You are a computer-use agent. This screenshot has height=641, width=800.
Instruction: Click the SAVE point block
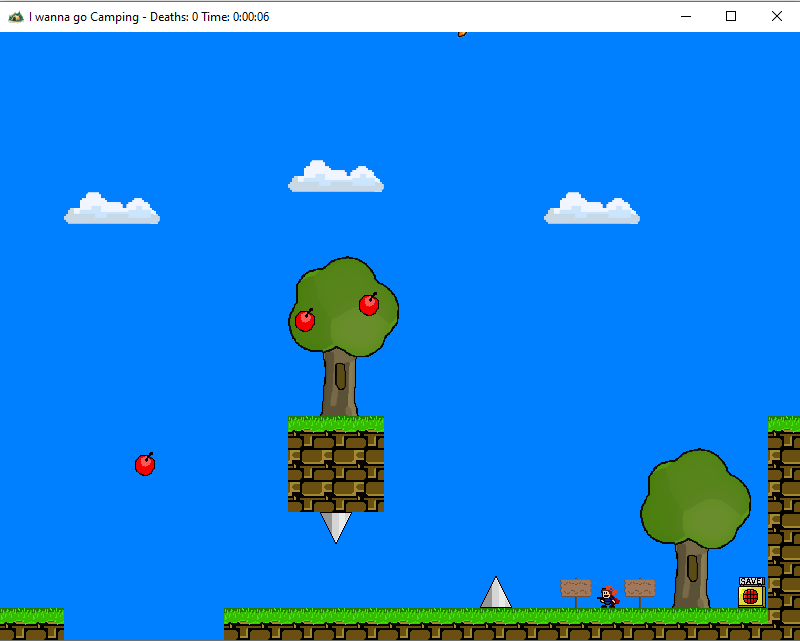(x=752, y=593)
